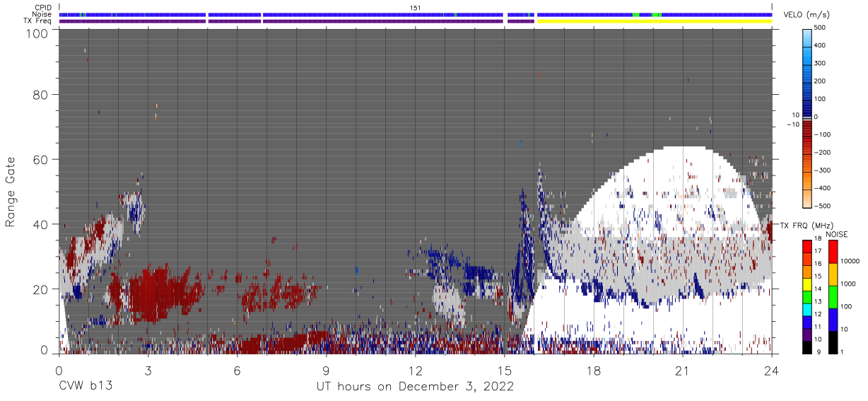Click the purple TX Freq bar near hour 9
Viewport: 868px width, 401px height.
(x=382, y=21)
